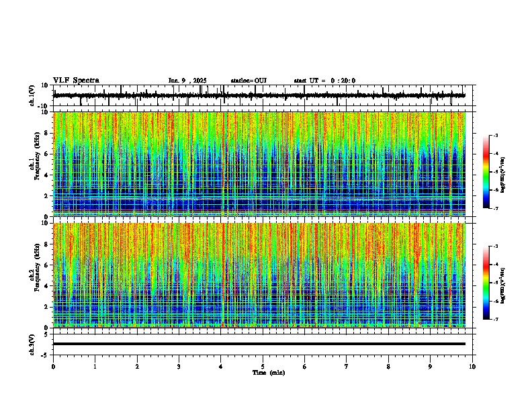This screenshot has height=411, width=532.
Task: Click the "ch.3(V)" axis label
Action: click(32, 345)
